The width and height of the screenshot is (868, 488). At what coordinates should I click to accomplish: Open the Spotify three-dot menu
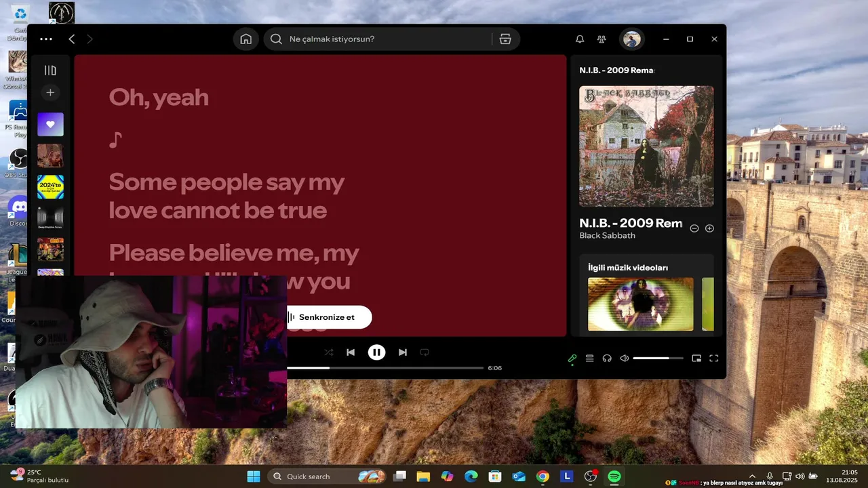[x=46, y=39]
